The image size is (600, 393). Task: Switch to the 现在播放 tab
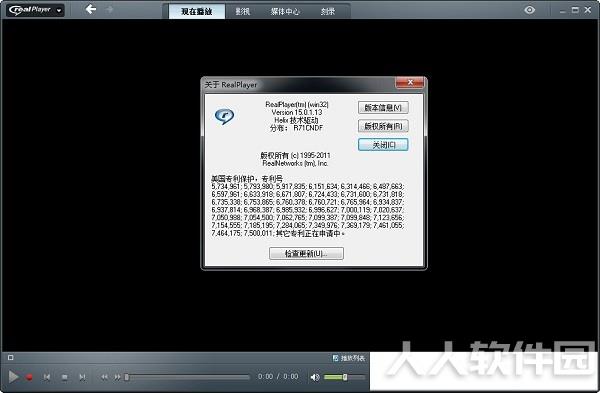click(197, 11)
